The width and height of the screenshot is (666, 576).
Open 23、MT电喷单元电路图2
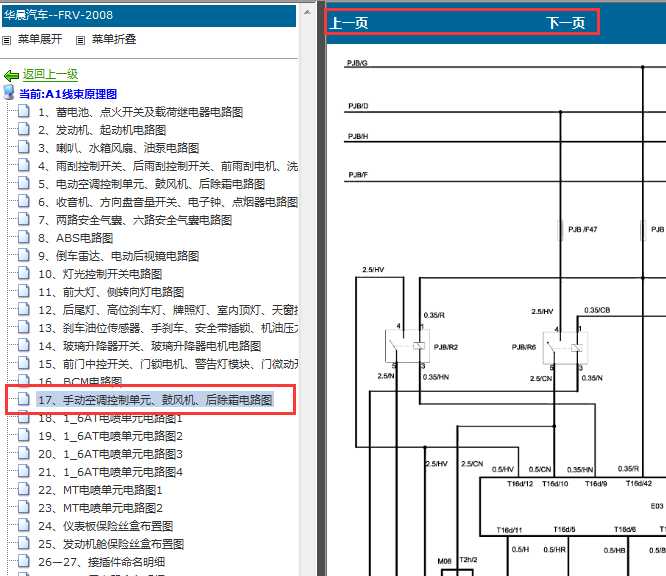click(x=100, y=508)
